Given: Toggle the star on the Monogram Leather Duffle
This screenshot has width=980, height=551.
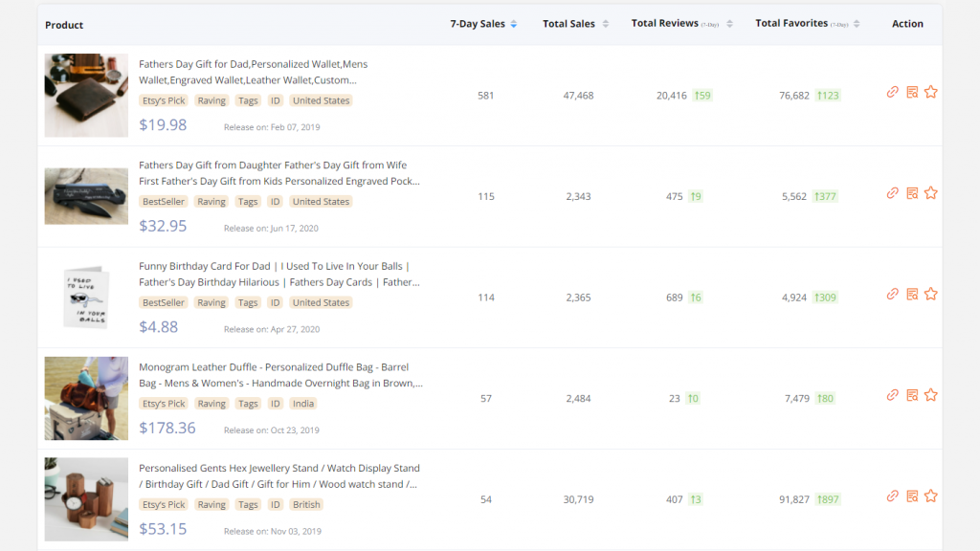Looking at the screenshot, I should 931,395.
